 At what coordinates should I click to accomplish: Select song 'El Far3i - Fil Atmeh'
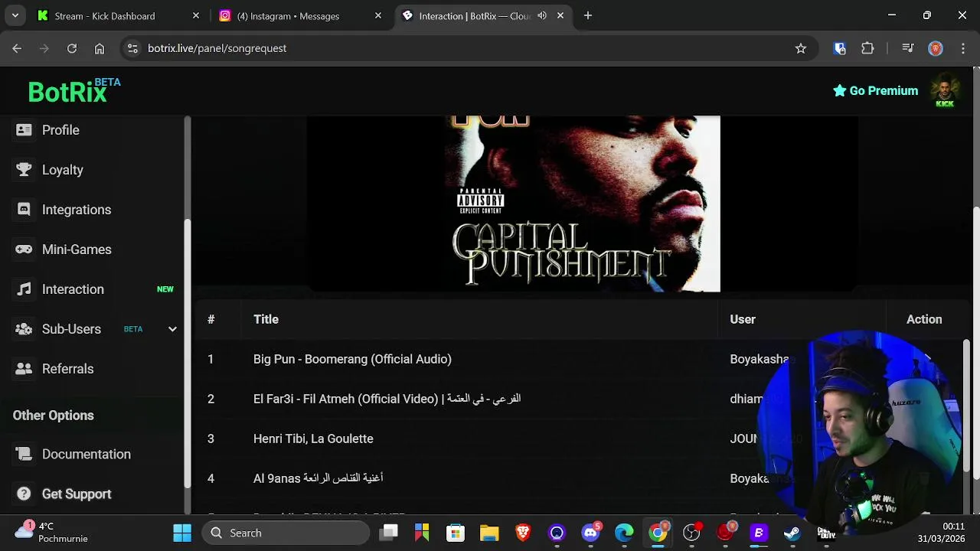click(x=387, y=399)
